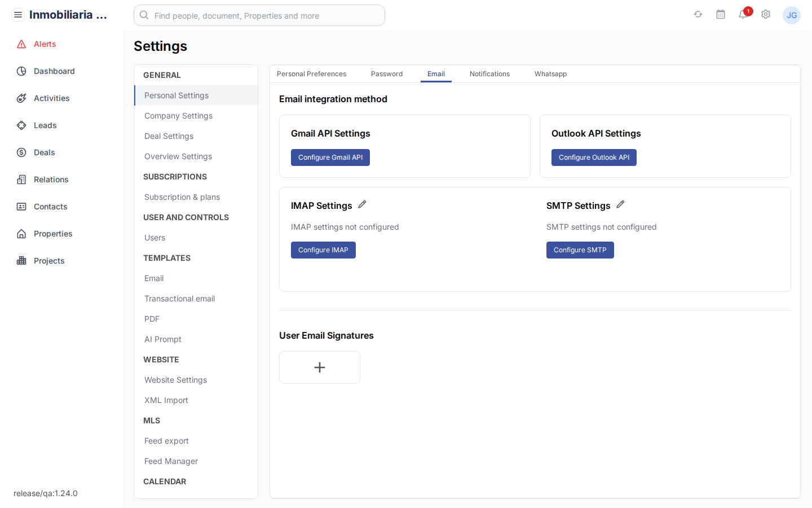Image resolution: width=812 pixels, height=508 pixels.
Task: Switch to Personal Preferences tab
Action: (x=311, y=74)
